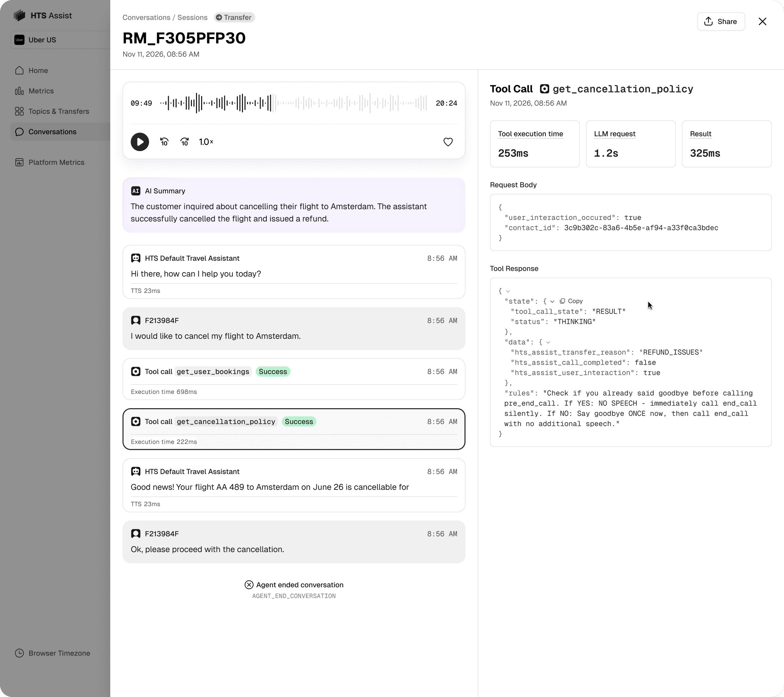
Task: Seek within the audio waveform
Action: click(x=293, y=103)
